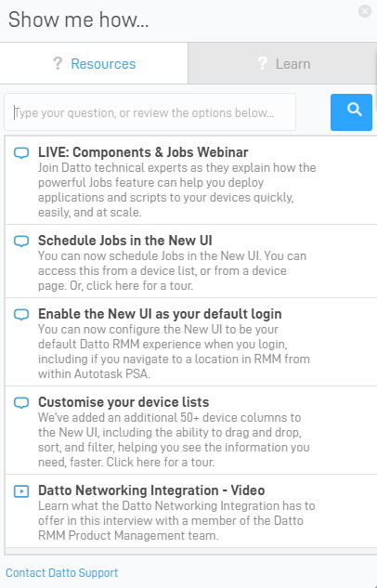
Task: Click the question mark icon on the Resources tab
Action: click(58, 63)
